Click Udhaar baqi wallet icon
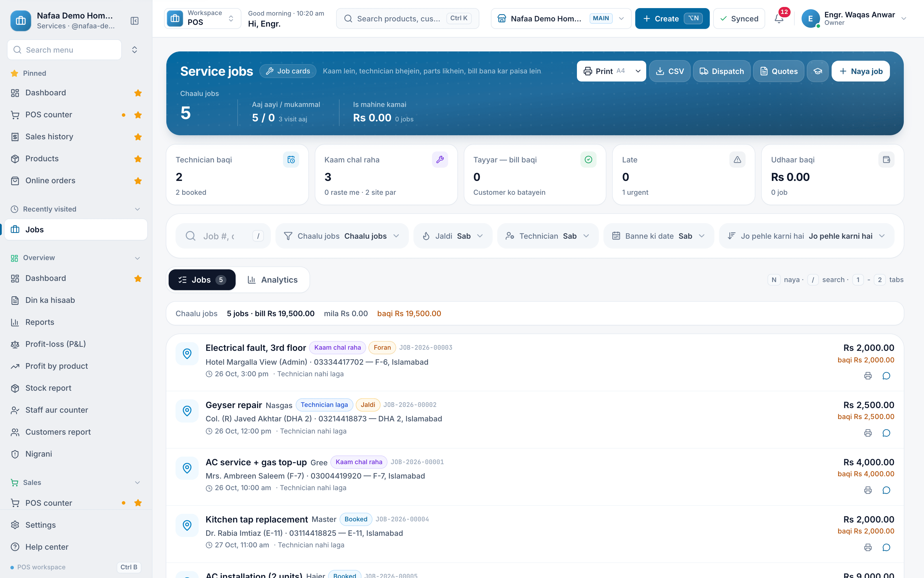Image resolution: width=924 pixels, height=578 pixels. pyautogui.click(x=886, y=160)
